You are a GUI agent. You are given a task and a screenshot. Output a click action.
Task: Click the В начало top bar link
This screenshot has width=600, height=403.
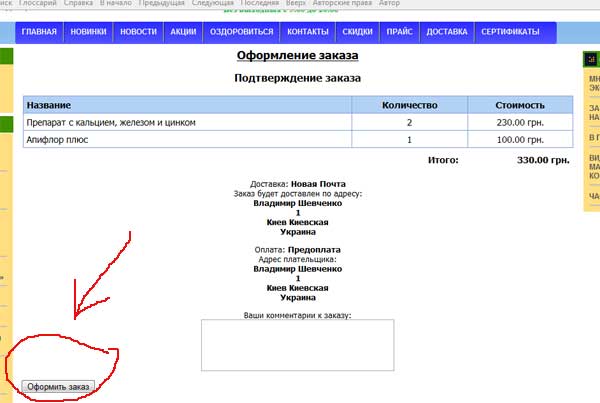point(116,3)
